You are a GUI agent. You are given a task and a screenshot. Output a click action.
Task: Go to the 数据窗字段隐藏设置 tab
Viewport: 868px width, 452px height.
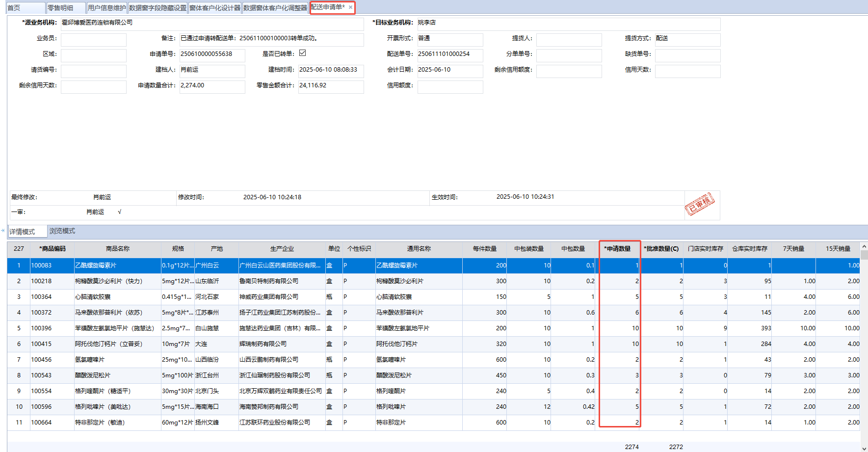click(158, 8)
